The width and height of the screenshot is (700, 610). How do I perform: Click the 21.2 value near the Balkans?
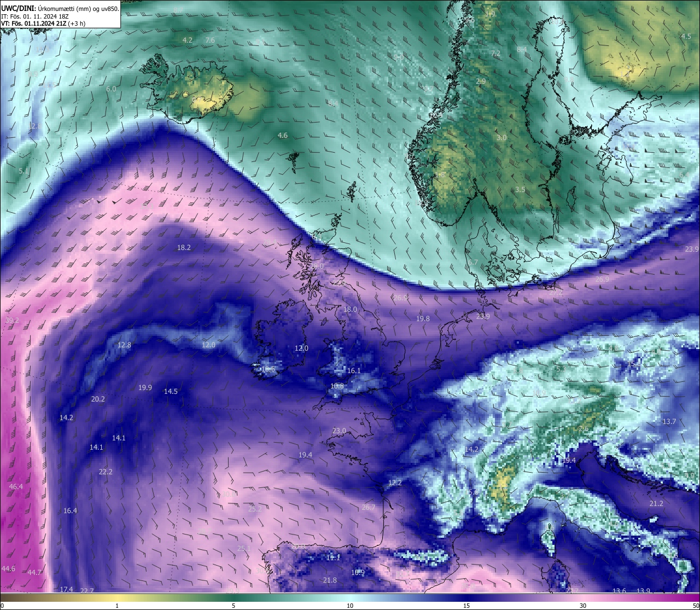[656, 503]
